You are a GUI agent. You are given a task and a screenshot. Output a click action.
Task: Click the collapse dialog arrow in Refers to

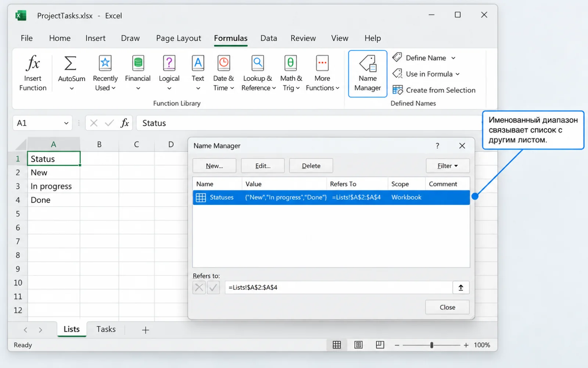pyautogui.click(x=461, y=287)
